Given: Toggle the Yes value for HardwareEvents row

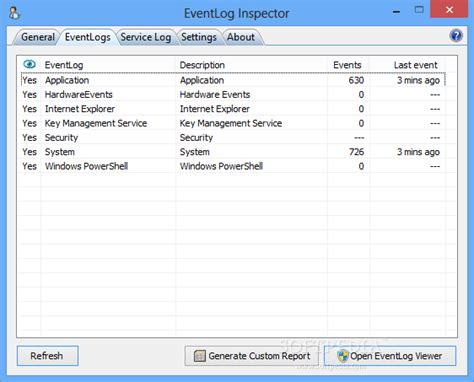Looking at the screenshot, I should click(x=29, y=95).
